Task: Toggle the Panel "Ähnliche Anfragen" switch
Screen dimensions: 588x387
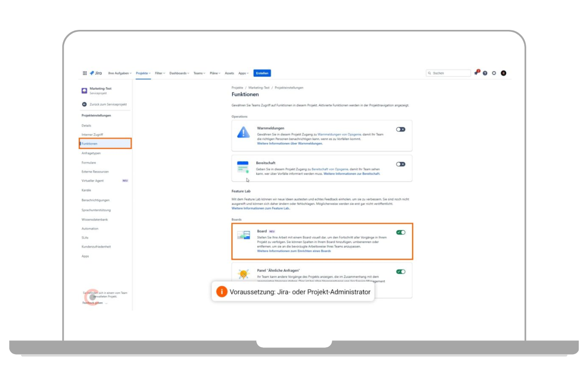Action: coord(400,271)
